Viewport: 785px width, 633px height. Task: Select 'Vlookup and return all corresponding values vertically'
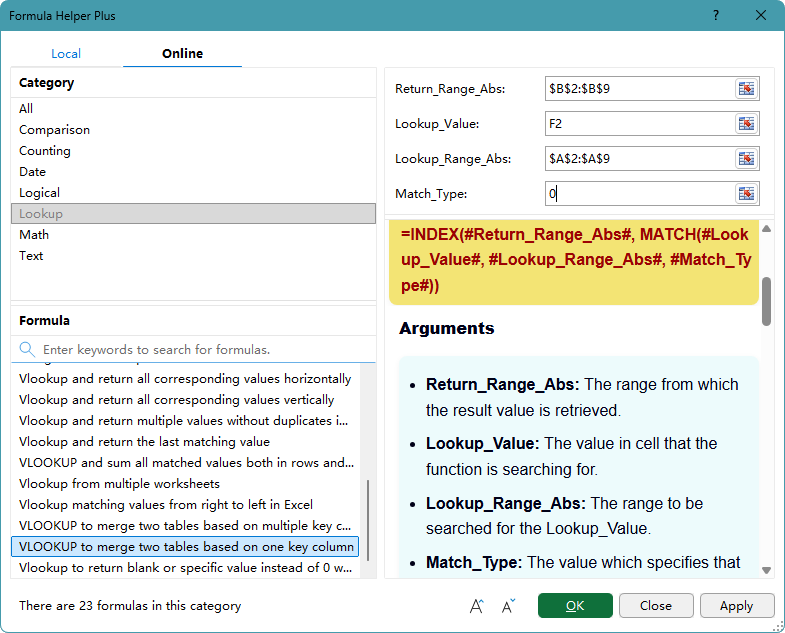pos(185,400)
